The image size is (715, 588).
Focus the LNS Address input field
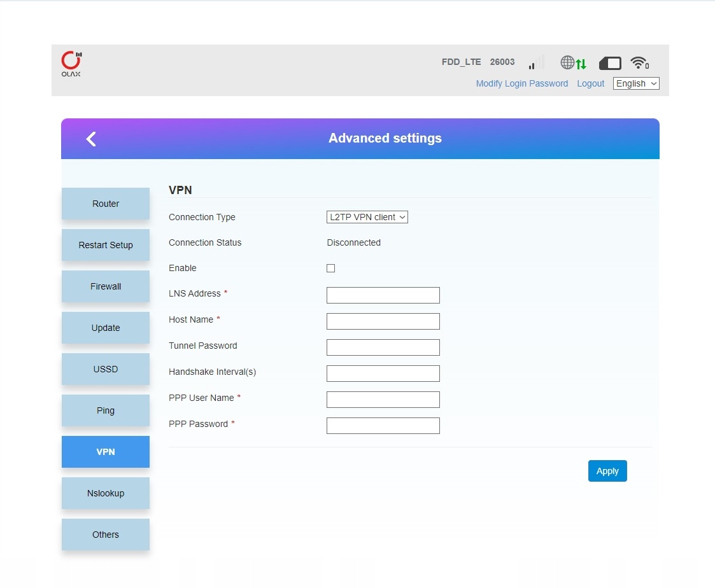click(x=383, y=295)
